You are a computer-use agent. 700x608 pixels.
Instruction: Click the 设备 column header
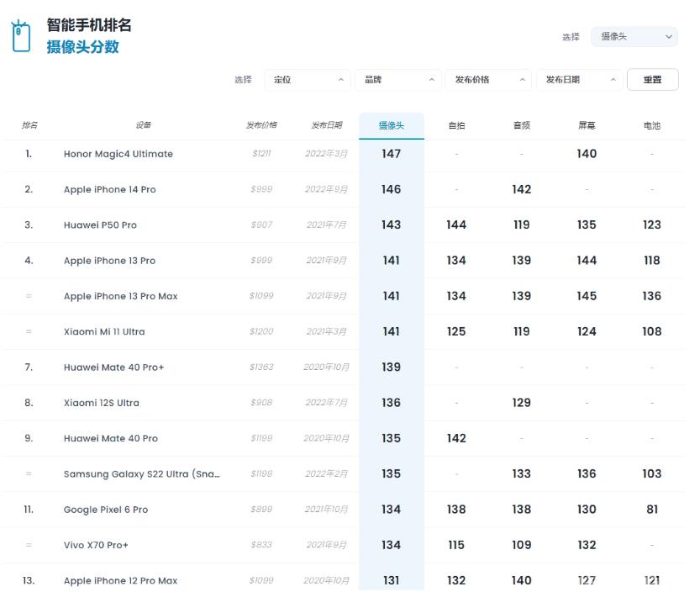[143, 125]
